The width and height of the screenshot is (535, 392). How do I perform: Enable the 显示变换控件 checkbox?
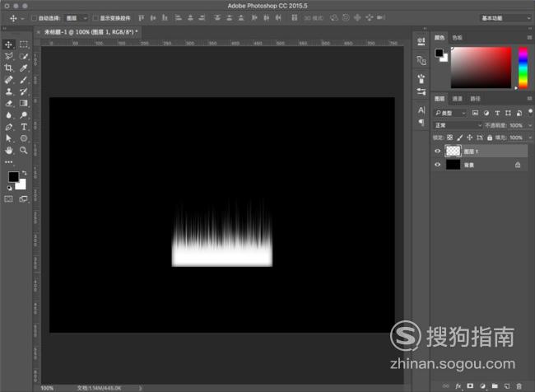point(95,18)
